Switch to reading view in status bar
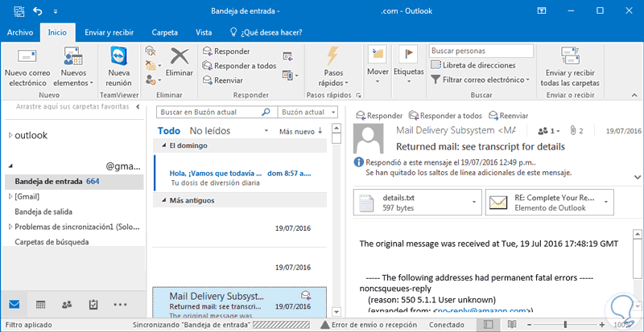644x332 pixels. click(512, 325)
